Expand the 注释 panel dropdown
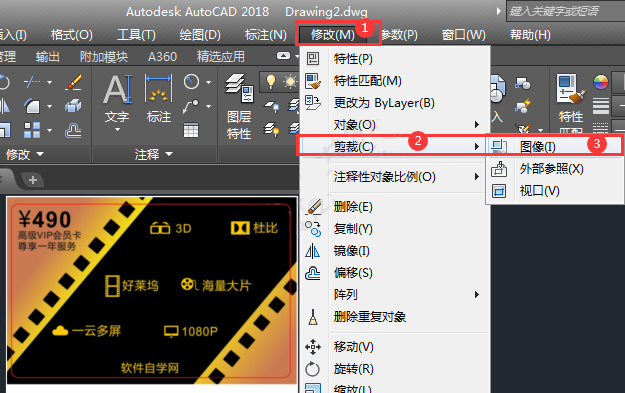 [153, 154]
